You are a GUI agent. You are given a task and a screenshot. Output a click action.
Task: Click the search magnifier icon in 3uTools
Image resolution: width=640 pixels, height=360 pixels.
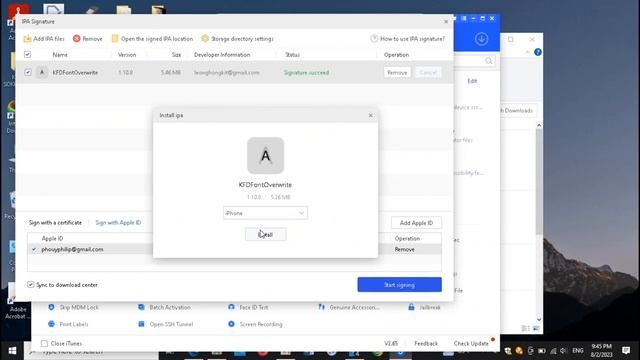coord(489,61)
